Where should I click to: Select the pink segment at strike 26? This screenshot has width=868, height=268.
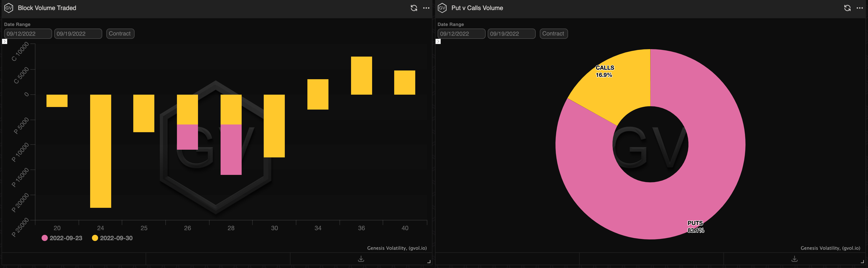click(x=187, y=137)
